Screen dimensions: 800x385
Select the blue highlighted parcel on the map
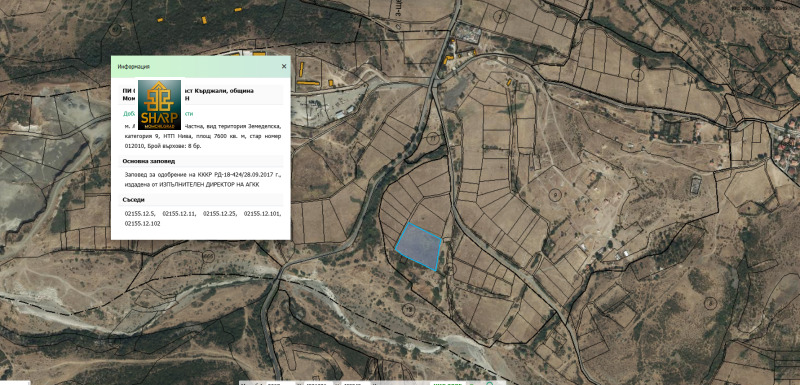click(418, 246)
